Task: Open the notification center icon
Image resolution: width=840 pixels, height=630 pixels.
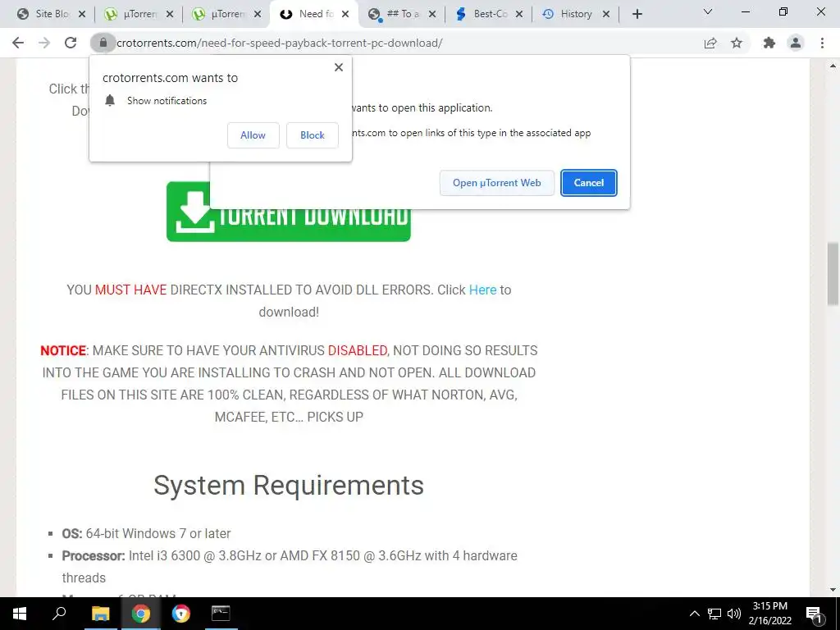Action: click(814, 614)
